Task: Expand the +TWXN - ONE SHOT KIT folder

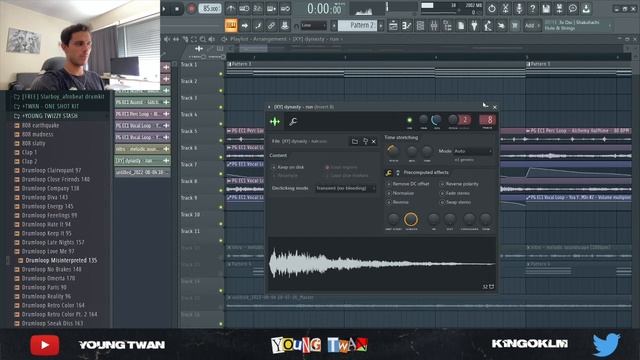Action: 46,106
